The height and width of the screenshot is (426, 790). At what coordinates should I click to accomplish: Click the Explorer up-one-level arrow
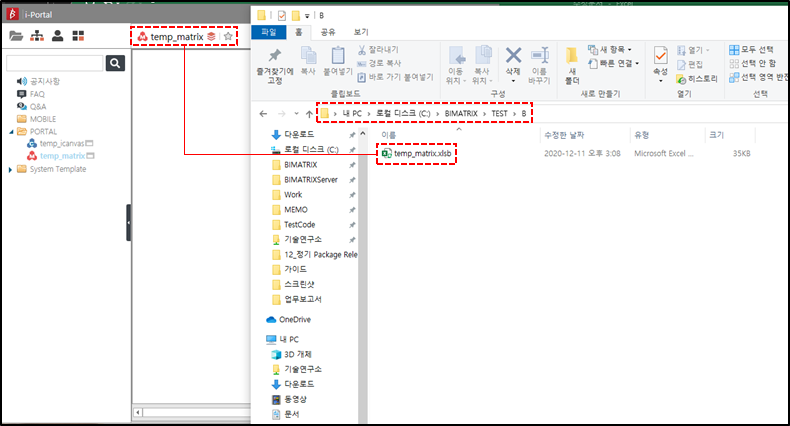309,114
